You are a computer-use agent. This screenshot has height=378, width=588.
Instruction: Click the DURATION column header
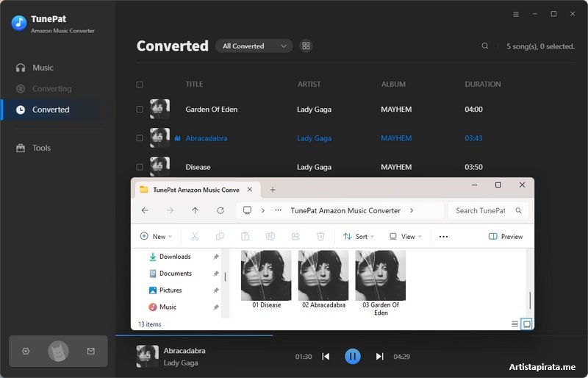click(483, 84)
